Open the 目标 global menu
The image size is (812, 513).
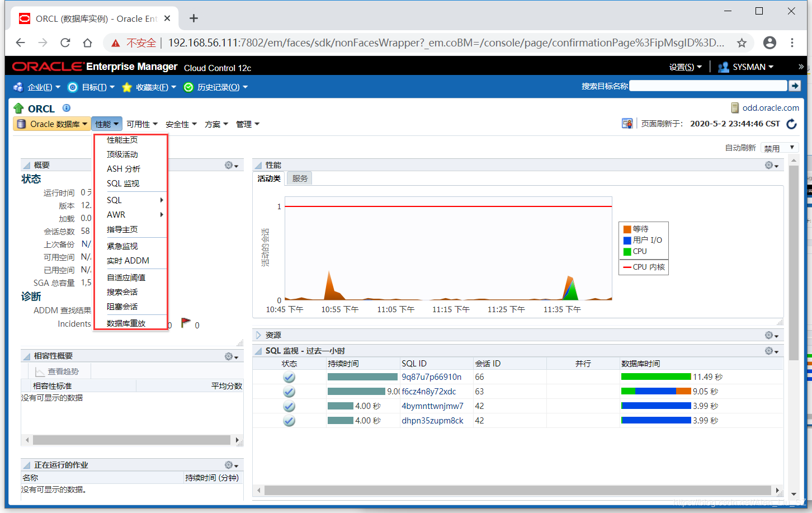(x=91, y=87)
